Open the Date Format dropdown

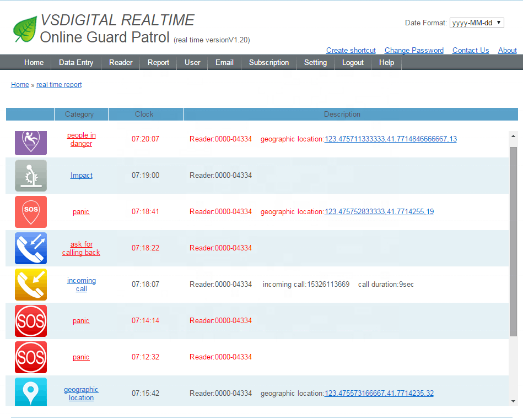[x=477, y=23]
